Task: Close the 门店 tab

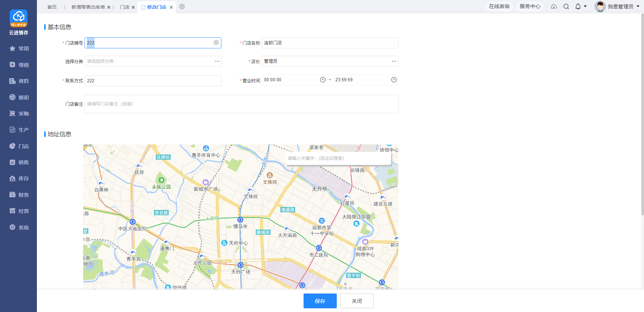Action: pos(133,7)
